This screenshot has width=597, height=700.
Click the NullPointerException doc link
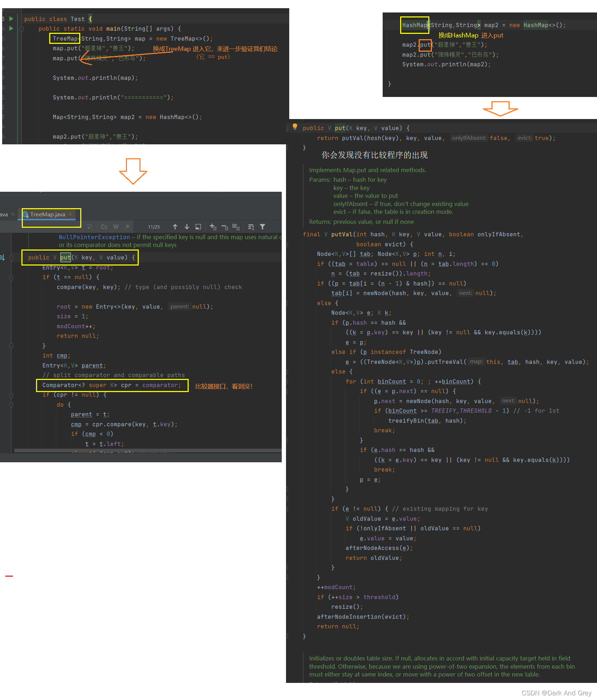pyautogui.click(x=94, y=237)
